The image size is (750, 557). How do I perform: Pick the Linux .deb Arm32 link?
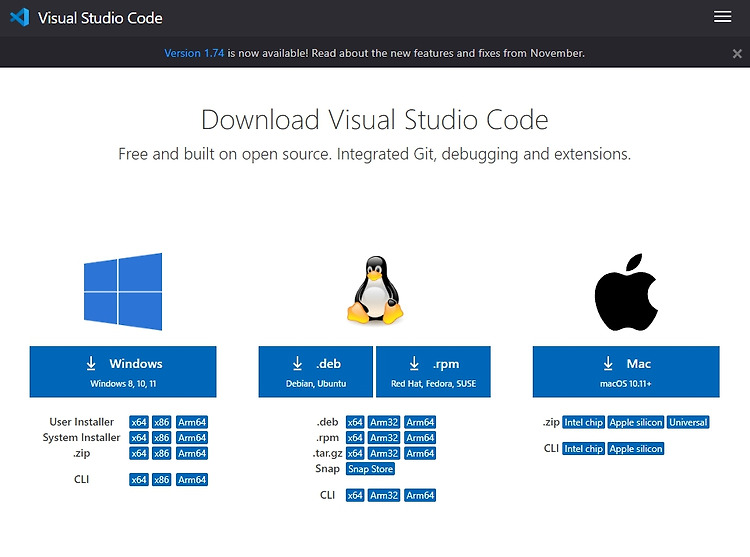(x=384, y=422)
